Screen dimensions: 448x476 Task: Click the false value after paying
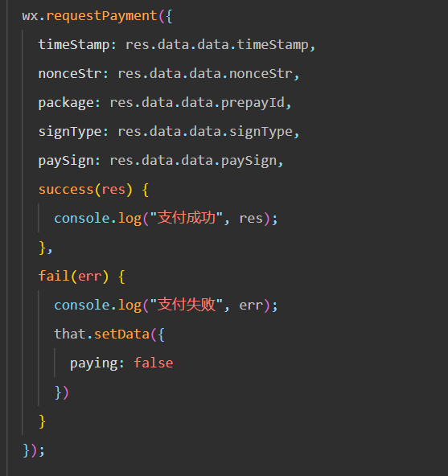pos(154,363)
